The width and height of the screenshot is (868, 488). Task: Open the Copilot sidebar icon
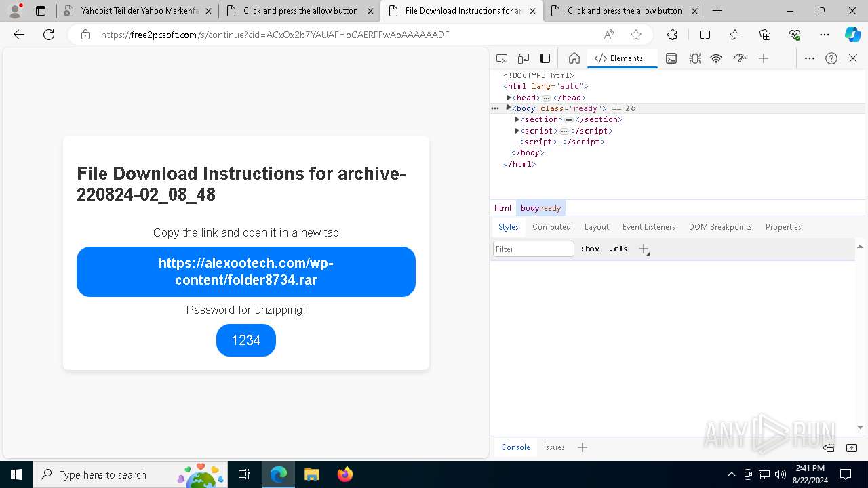852,35
